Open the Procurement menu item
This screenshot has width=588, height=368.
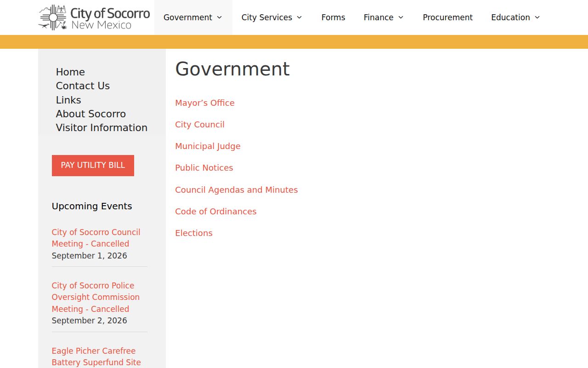click(x=448, y=17)
